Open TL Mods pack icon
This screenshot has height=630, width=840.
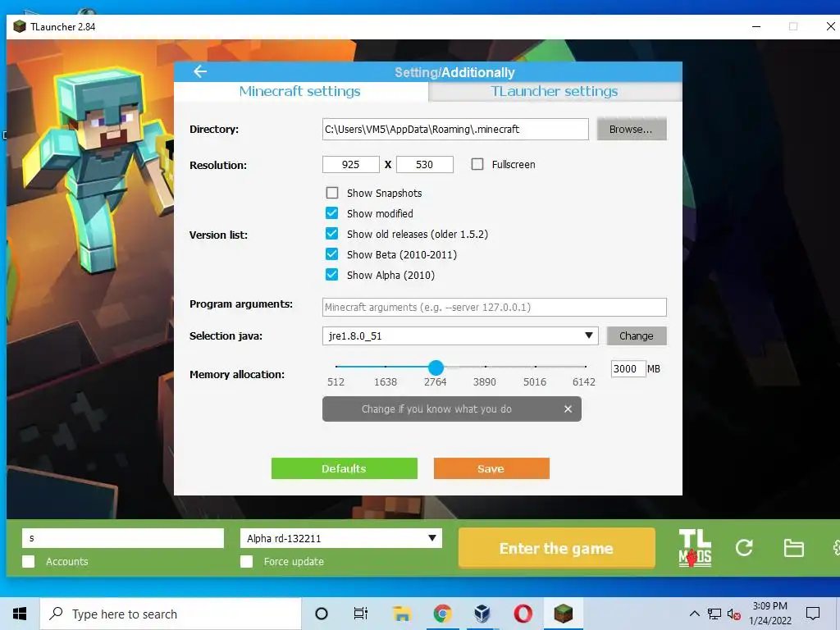pos(695,548)
